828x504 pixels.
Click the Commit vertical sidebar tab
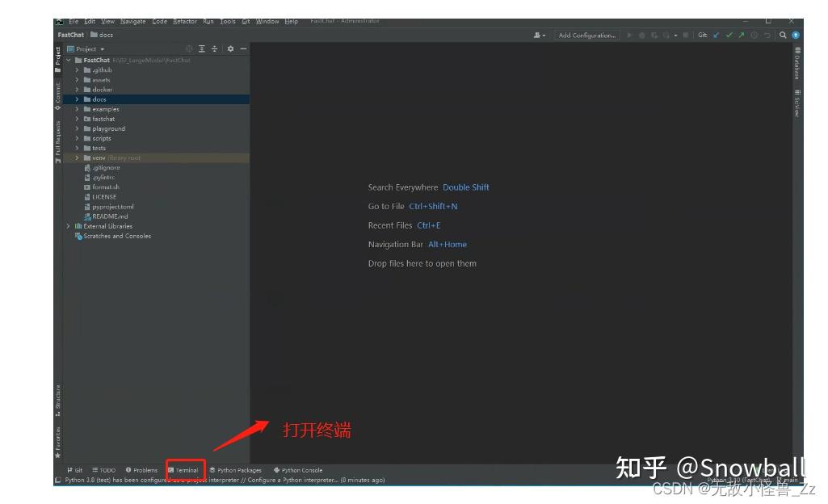(57, 96)
